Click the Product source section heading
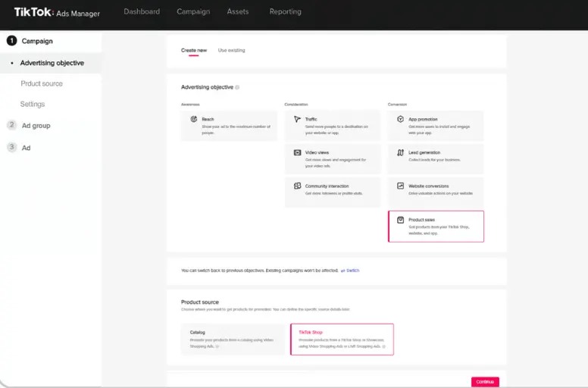This screenshot has height=388, width=588. pos(200,302)
